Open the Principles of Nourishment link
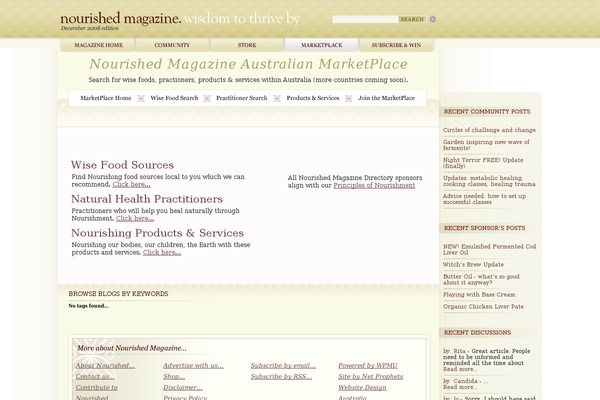Screen dimensions: 600x400 tap(374, 185)
